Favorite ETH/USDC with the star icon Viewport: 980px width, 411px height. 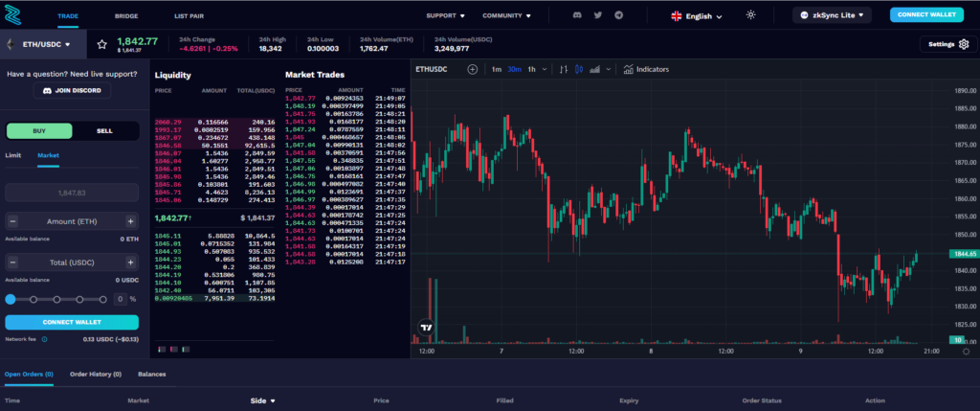[x=102, y=44]
